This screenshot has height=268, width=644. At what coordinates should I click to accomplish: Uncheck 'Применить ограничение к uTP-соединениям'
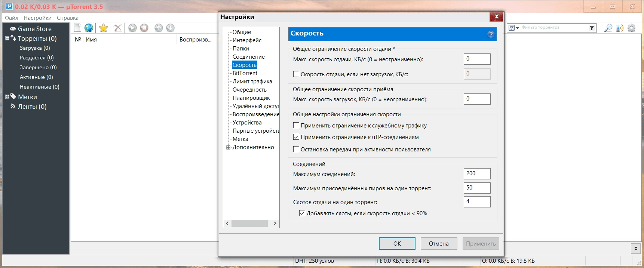pyautogui.click(x=296, y=137)
